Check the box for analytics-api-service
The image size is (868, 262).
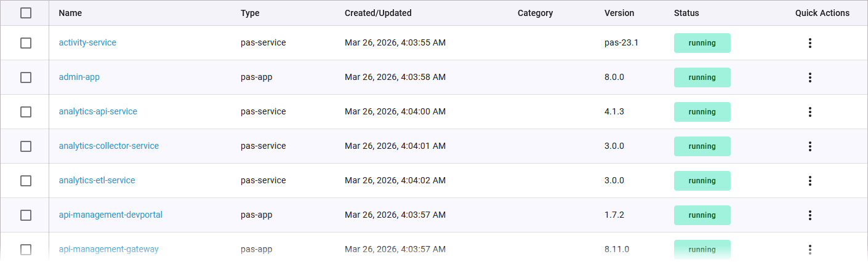pyautogui.click(x=26, y=112)
